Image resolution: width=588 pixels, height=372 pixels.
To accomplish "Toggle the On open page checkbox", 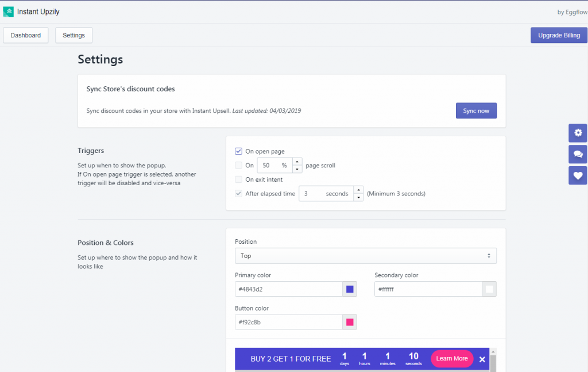I will point(238,151).
